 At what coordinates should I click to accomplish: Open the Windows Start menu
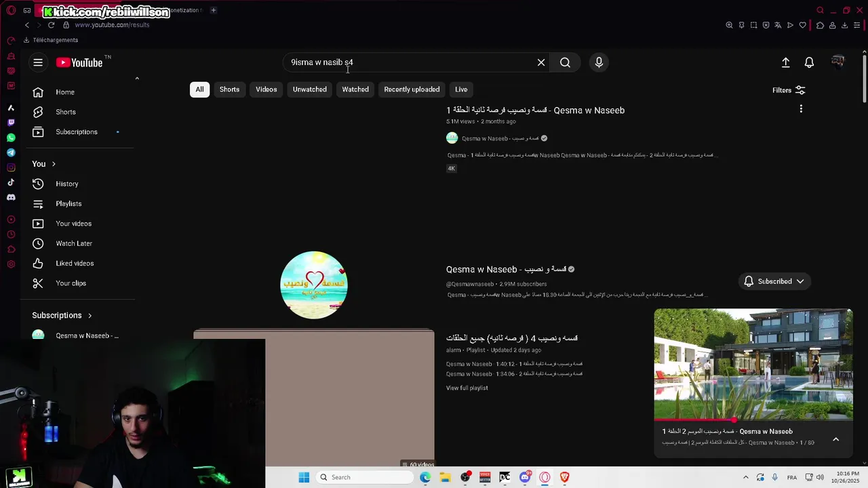(x=304, y=477)
